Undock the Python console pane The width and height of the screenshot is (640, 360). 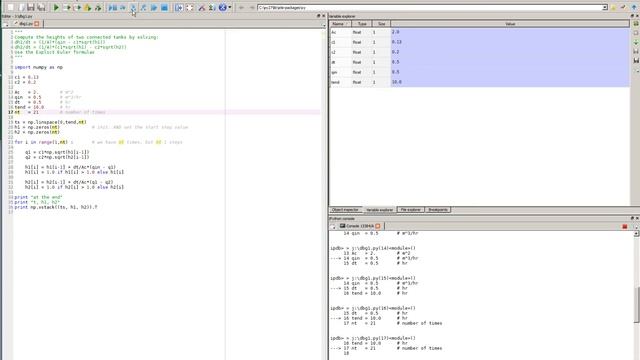(632, 218)
